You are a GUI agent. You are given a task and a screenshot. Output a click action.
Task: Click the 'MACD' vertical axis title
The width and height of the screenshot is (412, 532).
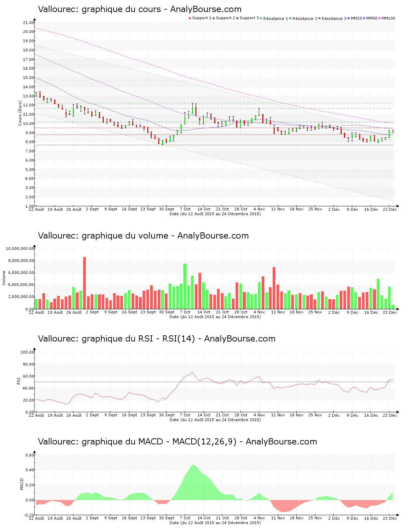pyautogui.click(x=22, y=484)
